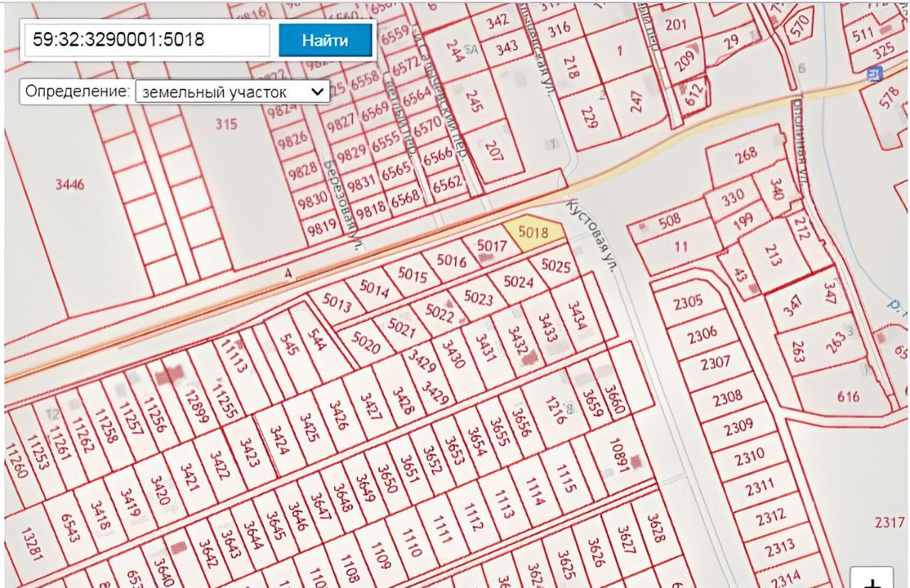This screenshot has width=910, height=588.
Task: Click the Найти search button
Action: pyautogui.click(x=325, y=40)
